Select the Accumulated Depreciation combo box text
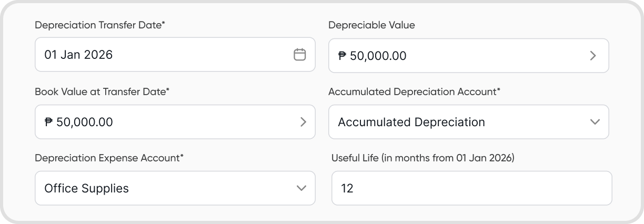The height and width of the screenshot is (224, 644). tap(411, 122)
